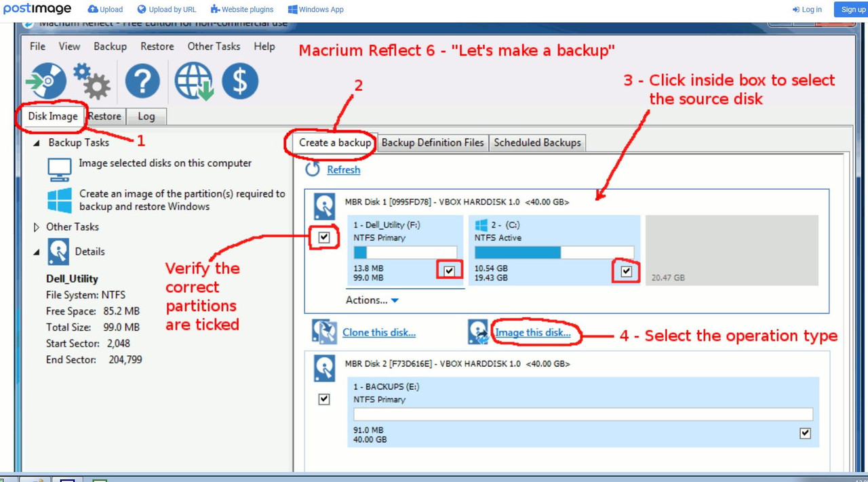
Task: Select the Backup Definition Files tab
Action: point(433,142)
